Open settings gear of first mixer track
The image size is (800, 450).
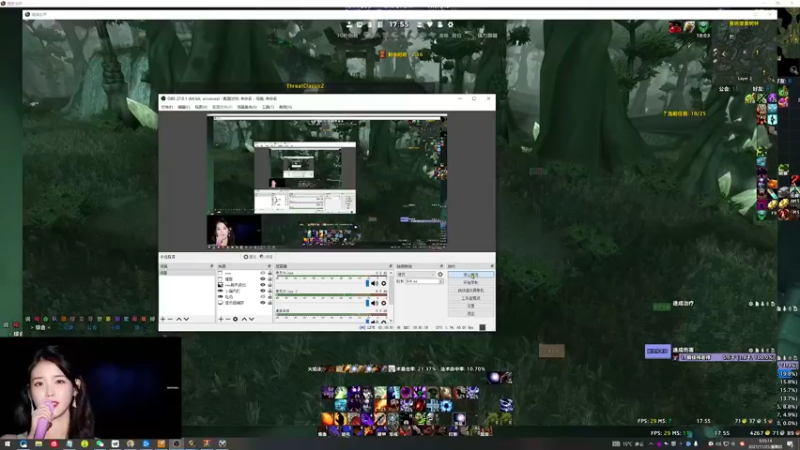coord(384,284)
